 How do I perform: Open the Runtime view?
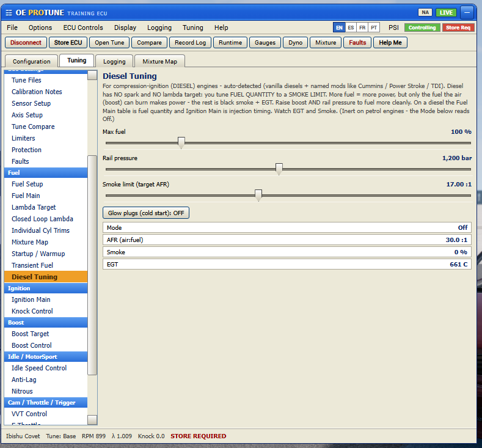point(230,42)
